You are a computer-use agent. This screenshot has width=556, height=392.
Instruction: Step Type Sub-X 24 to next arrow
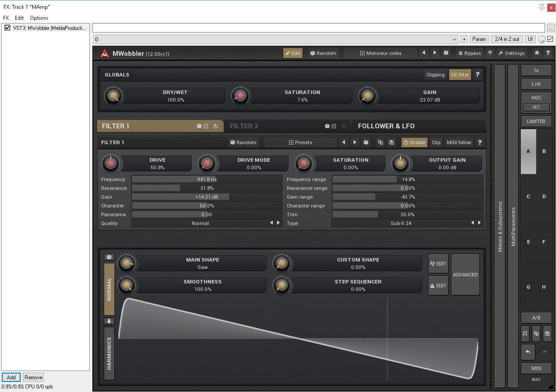click(x=479, y=223)
